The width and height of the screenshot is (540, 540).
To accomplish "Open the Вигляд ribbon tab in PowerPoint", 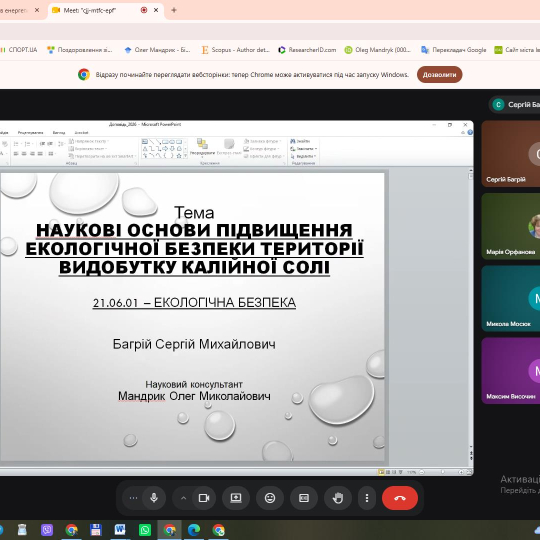I will pos(59,133).
